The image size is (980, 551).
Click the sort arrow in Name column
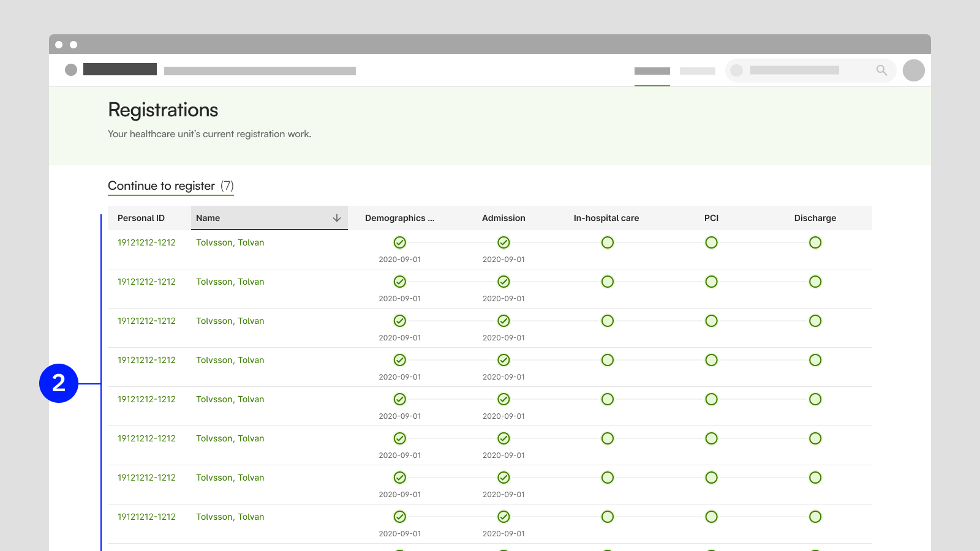[337, 218]
